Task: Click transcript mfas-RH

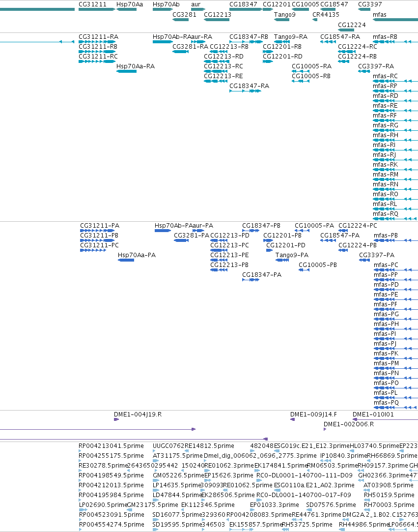Action: point(386,135)
